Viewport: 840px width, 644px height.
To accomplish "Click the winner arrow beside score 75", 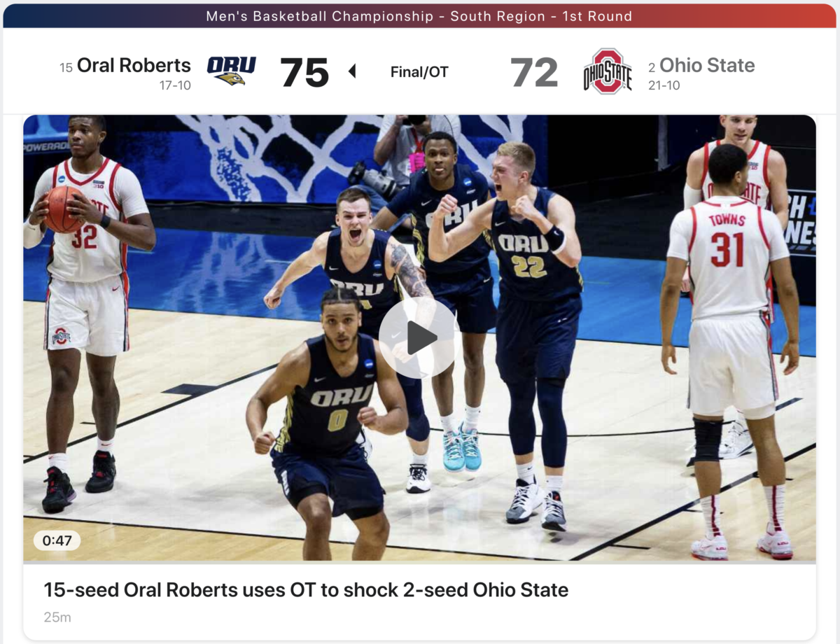I will point(352,71).
